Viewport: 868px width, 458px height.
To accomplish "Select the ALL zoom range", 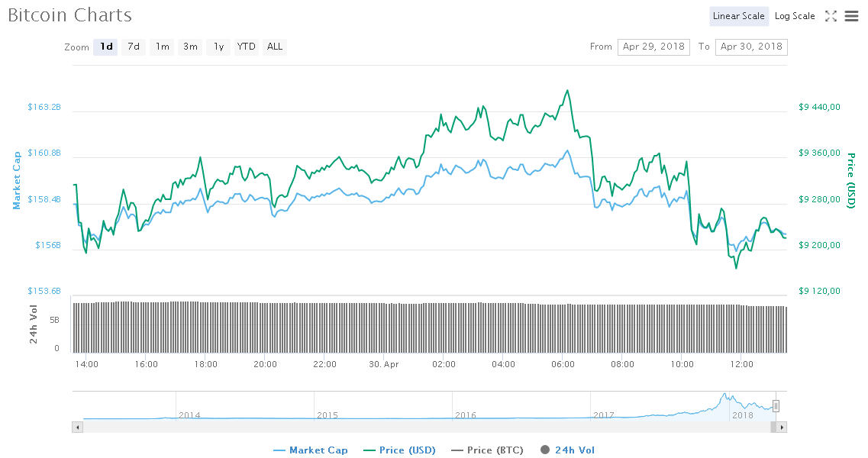I will (275, 47).
